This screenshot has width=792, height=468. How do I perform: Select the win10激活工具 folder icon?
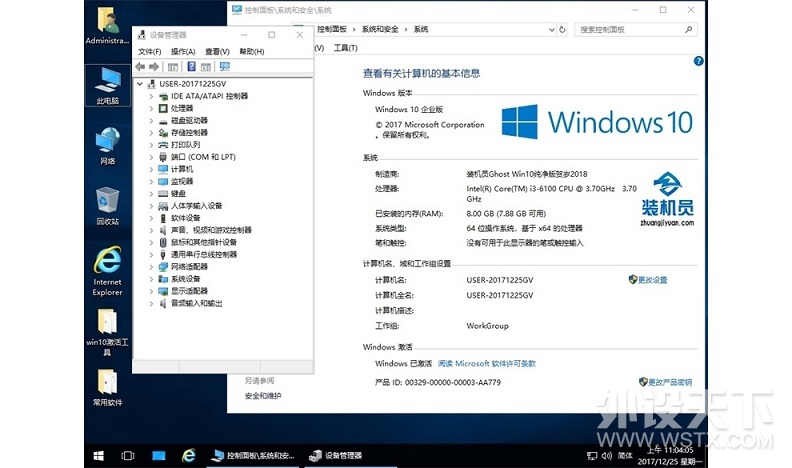tap(108, 332)
